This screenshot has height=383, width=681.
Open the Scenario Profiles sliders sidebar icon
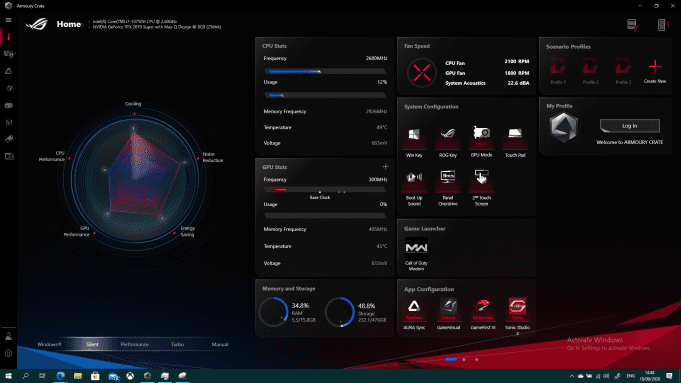click(x=8, y=122)
